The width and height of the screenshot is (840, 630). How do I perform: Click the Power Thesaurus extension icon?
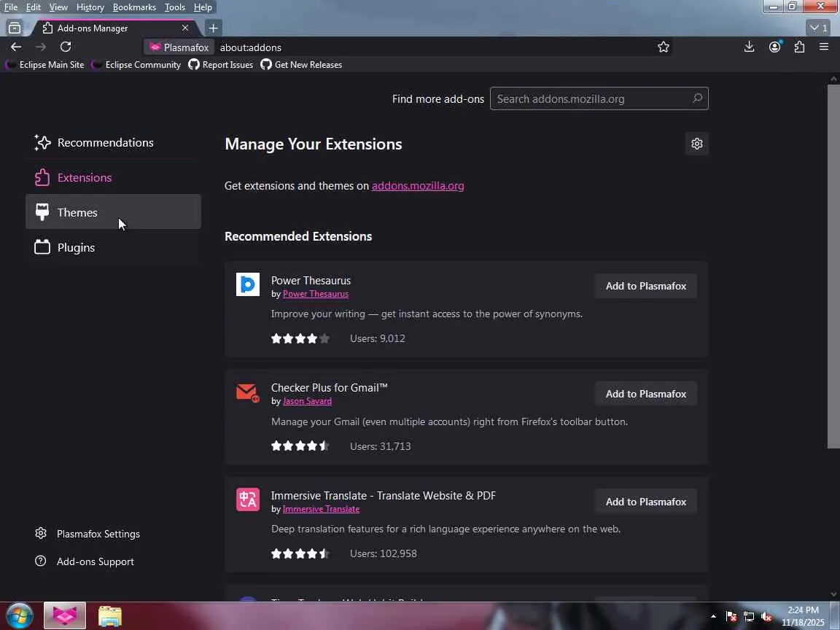pos(247,284)
